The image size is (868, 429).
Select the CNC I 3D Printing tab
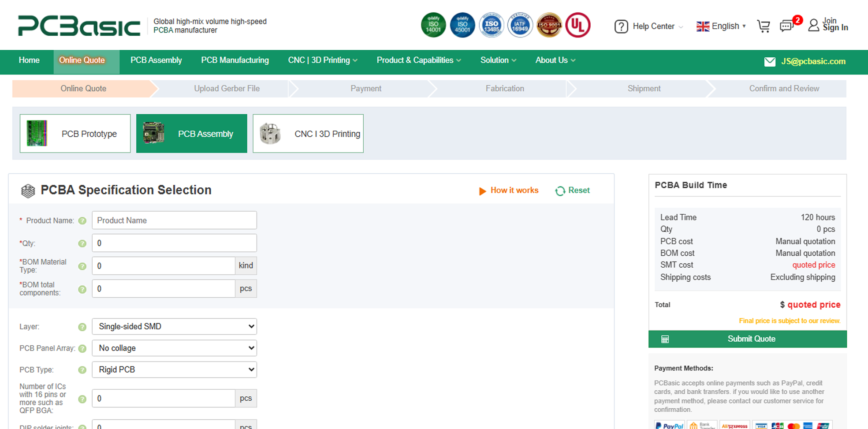308,134
